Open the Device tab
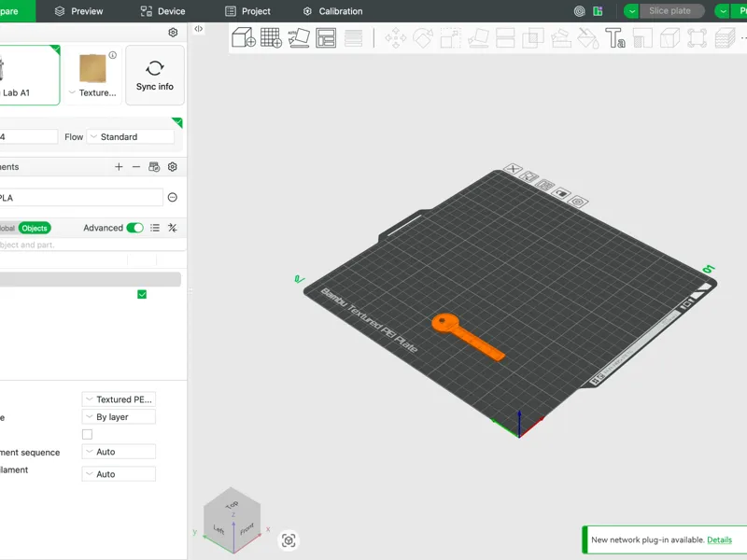 162,11
